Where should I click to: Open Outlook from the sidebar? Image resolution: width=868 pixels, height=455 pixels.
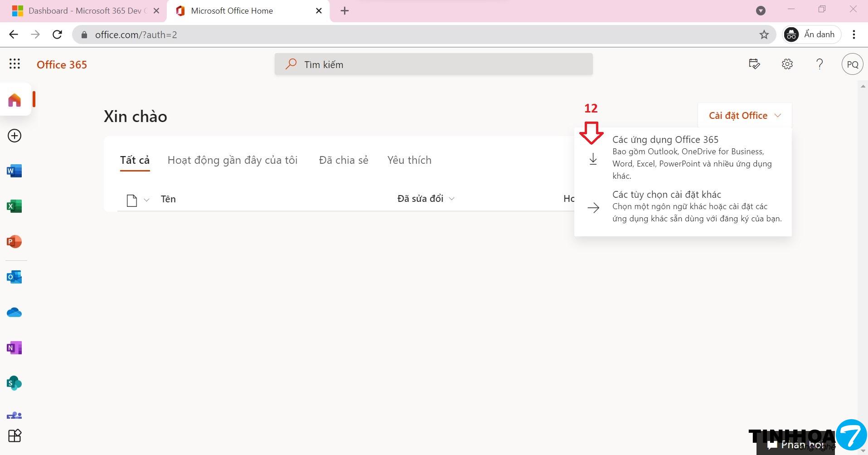click(x=15, y=277)
